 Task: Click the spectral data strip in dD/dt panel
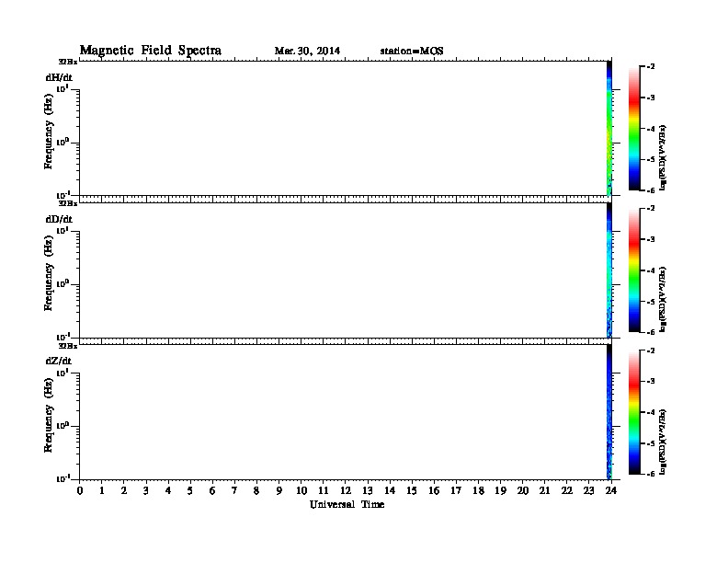tap(609, 270)
